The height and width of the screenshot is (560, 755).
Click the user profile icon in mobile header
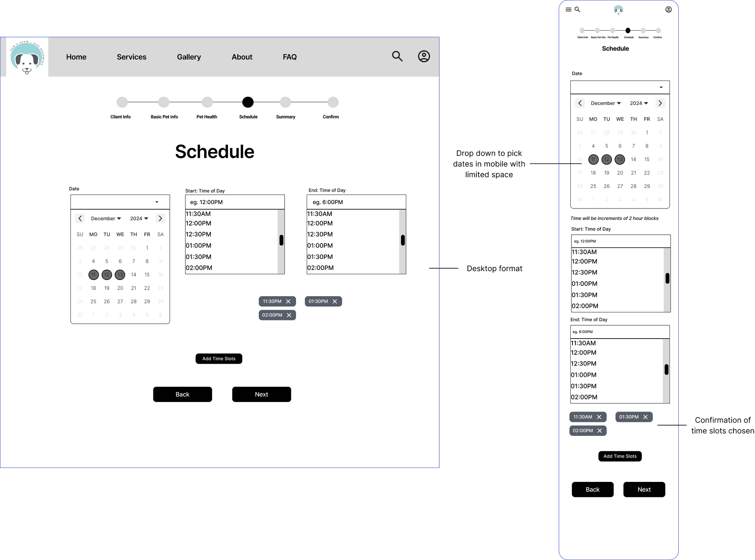pos(668,10)
